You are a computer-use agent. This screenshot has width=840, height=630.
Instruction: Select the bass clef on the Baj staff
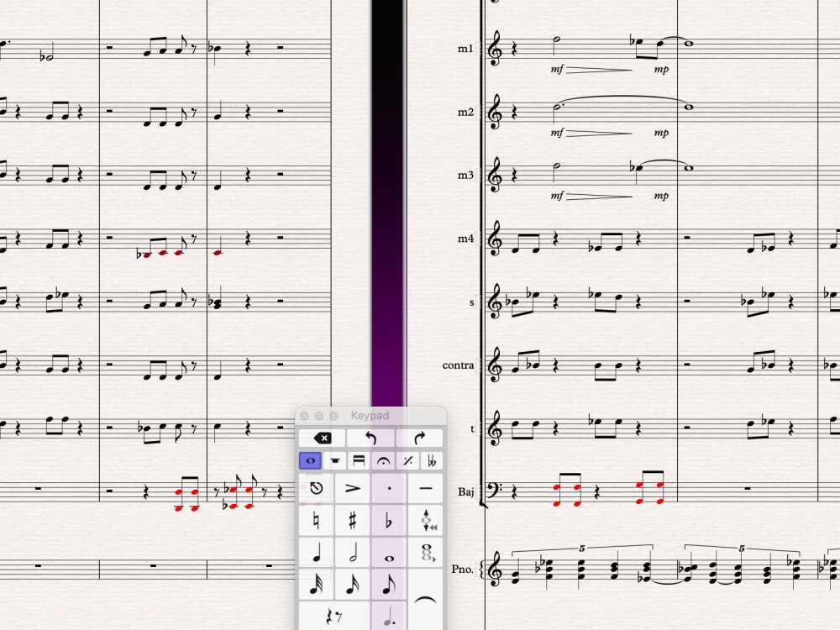[x=495, y=490]
